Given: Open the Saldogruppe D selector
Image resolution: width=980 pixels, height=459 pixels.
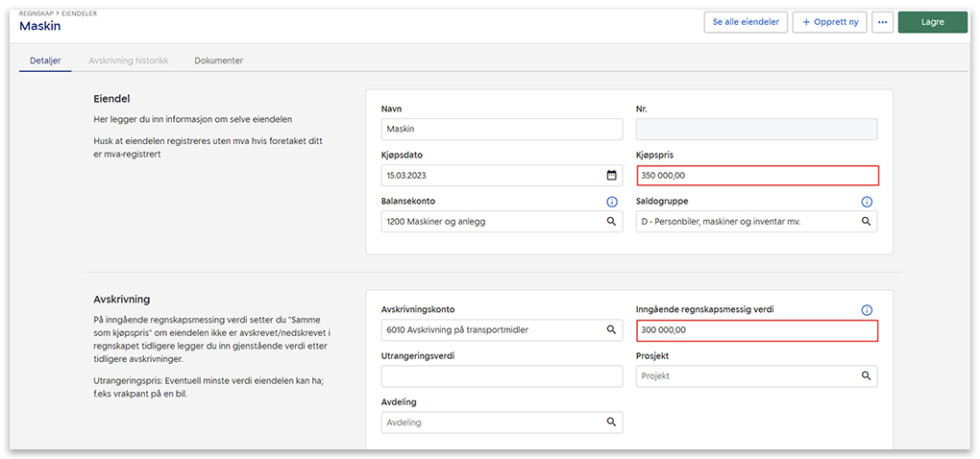Looking at the screenshot, I should click(745, 222).
